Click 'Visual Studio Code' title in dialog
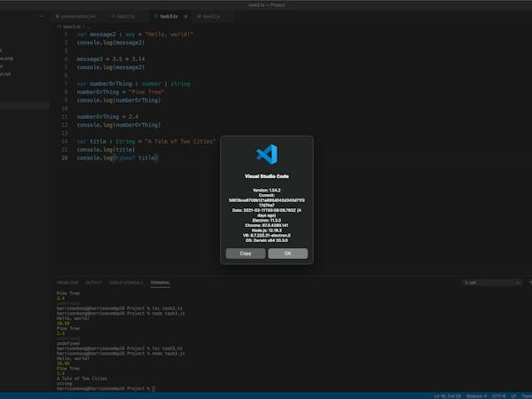532x399 pixels. click(267, 176)
